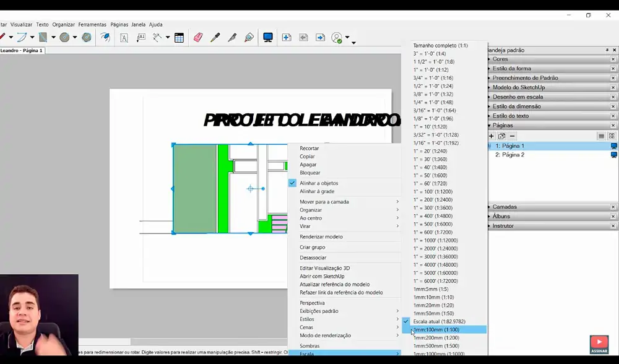This screenshot has width=619, height=364.
Task: Select the Style eyedropper tool
Action: coord(215,38)
